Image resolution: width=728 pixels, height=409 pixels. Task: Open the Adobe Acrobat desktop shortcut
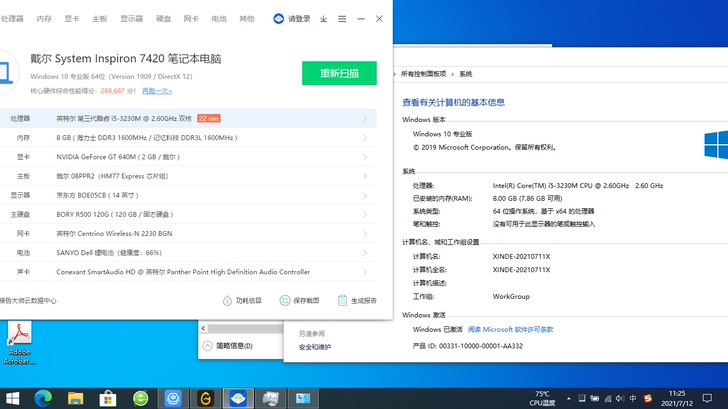[x=19, y=343]
